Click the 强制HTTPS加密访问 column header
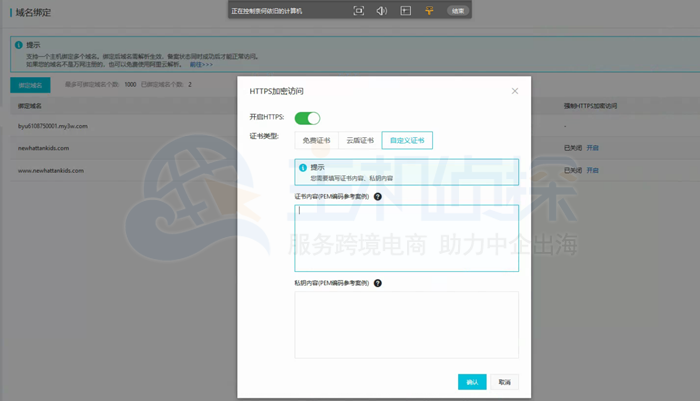 [x=590, y=106]
